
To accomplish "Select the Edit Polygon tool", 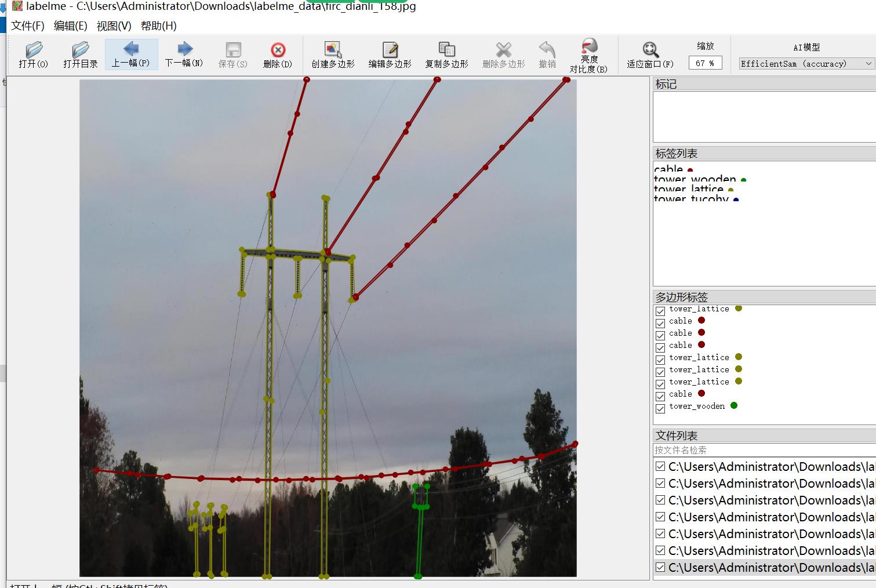I will (390, 50).
